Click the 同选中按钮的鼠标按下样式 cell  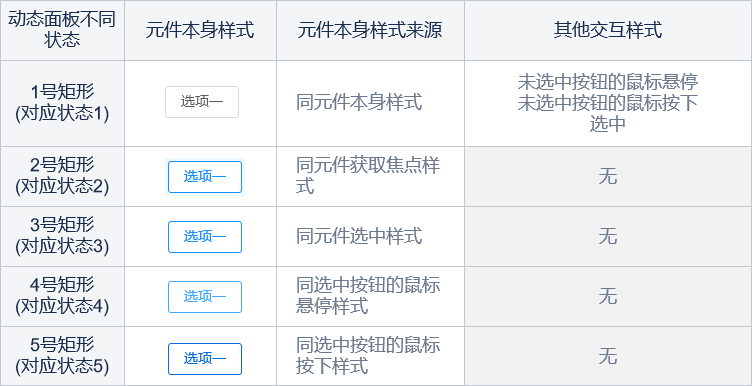[370, 356]
